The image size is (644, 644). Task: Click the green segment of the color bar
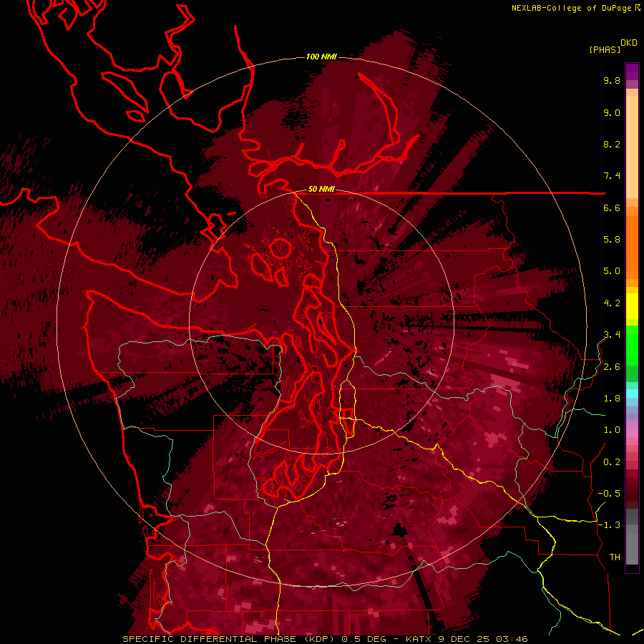coord(632,346)
